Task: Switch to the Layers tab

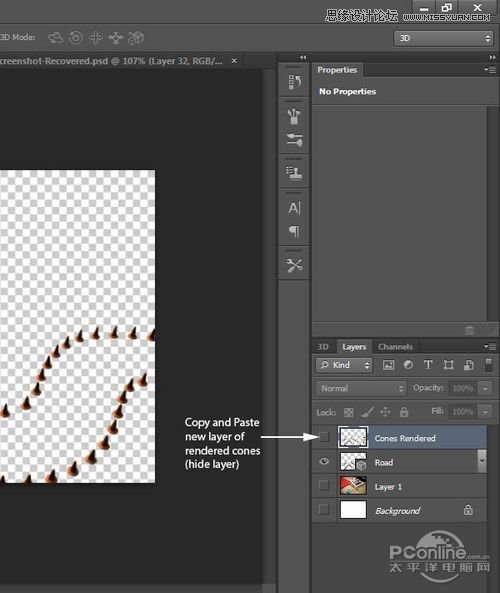Action: pyautogui.click(x=354, y=347)
